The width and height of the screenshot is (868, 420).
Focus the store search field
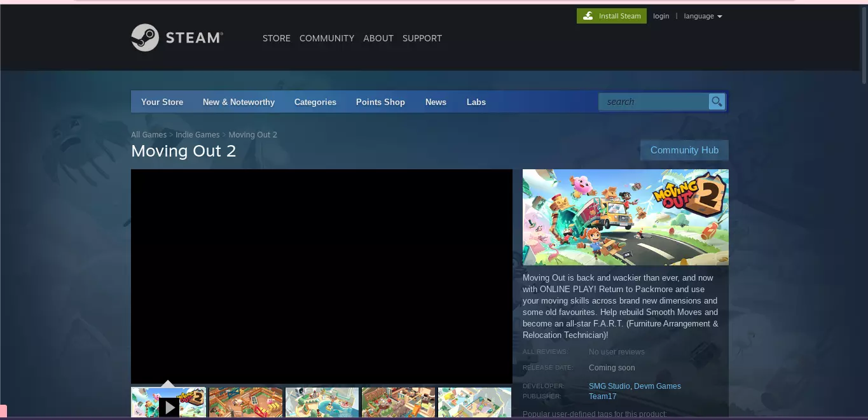point(654,102)
